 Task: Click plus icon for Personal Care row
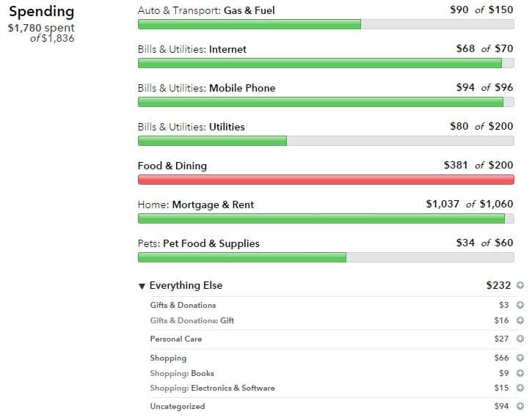pos(520,339)
